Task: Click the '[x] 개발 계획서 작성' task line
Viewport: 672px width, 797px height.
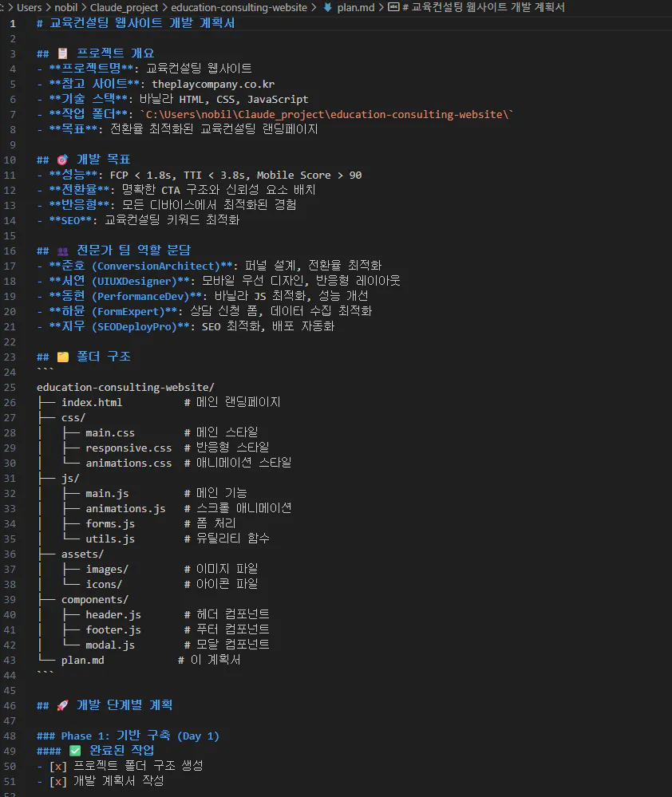Action: (107, 781)
